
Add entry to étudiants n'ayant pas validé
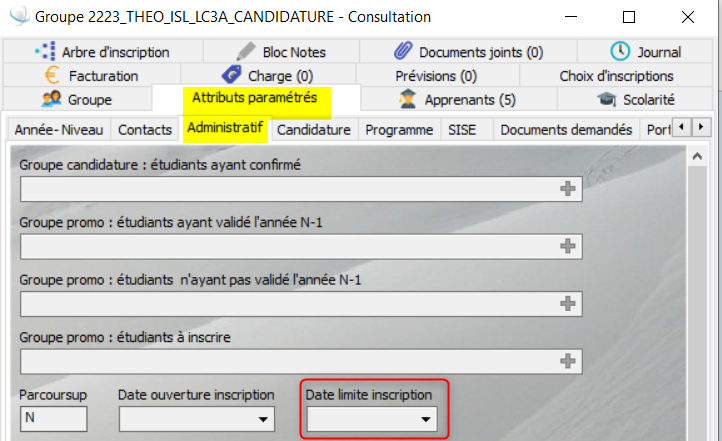[x=568, y=303]
